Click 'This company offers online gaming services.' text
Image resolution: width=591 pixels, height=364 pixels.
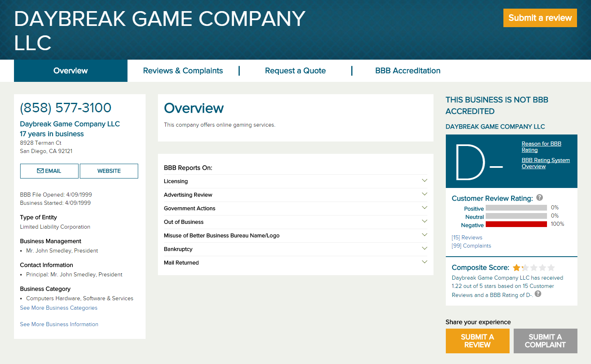coord(220,125)
